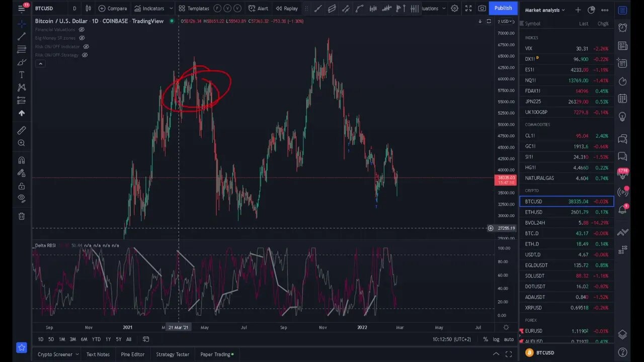Open the Ideas lightbulb in right sidebar

(622, 117)
